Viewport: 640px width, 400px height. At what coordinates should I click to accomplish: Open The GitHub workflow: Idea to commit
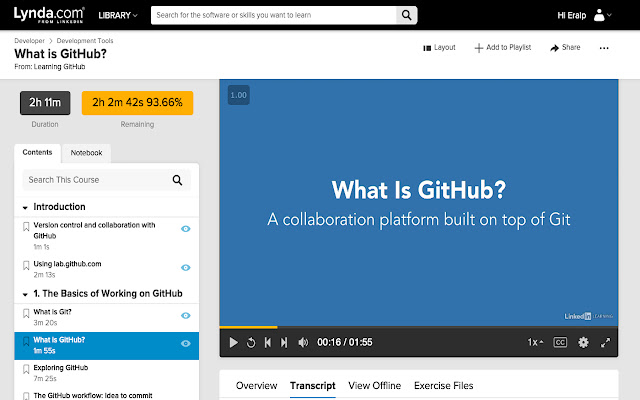[x=93, y=395]
